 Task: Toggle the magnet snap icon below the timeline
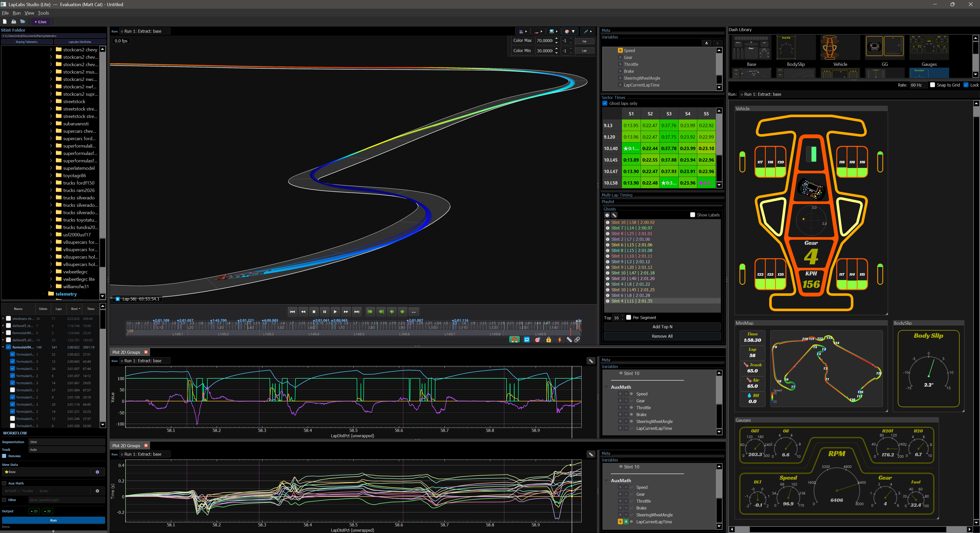pos(515,340)
